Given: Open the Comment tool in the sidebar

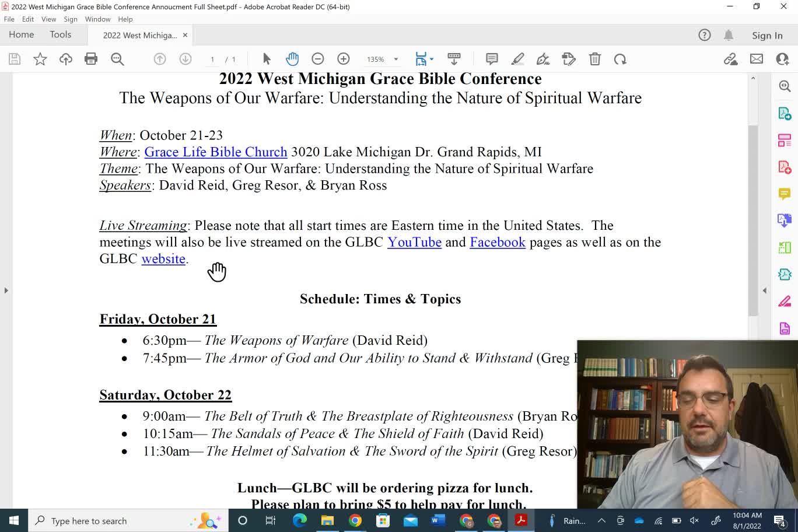Looking at the screenshot, I should coord(785,194).
